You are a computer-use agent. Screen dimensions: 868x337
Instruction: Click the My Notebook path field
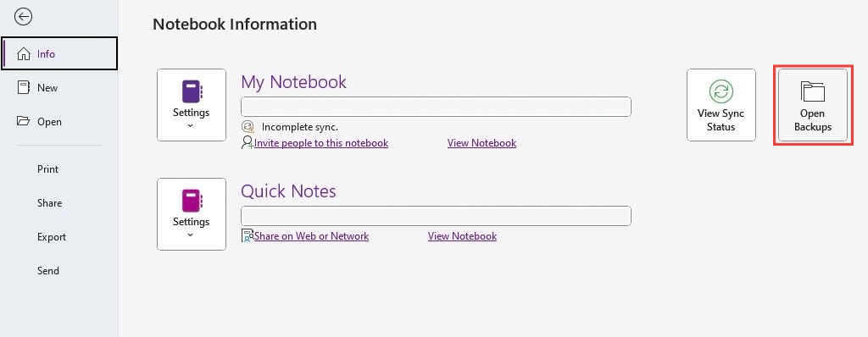coord(437,107)
